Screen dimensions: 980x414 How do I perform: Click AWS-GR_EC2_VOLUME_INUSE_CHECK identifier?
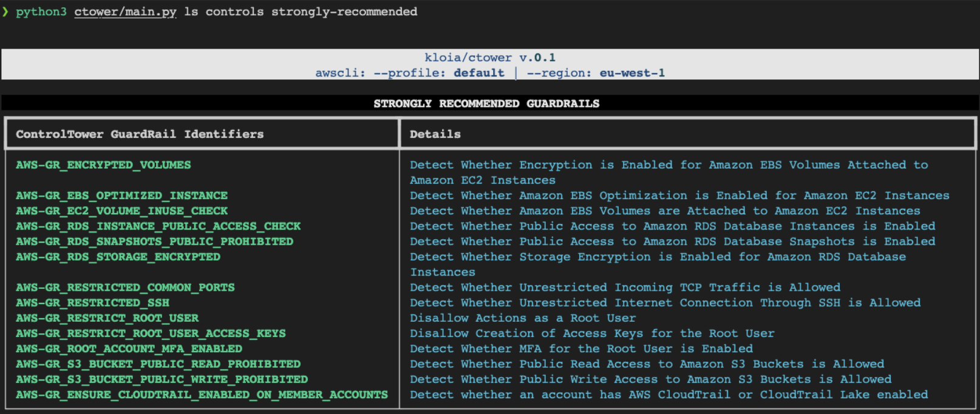click(x=121, y=211)
